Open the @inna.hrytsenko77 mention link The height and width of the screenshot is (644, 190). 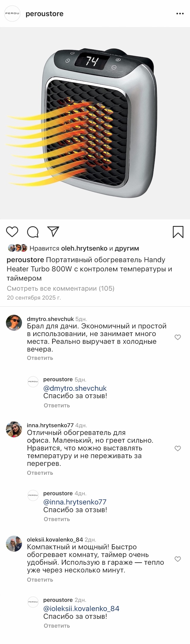click(x=75, y=502)
